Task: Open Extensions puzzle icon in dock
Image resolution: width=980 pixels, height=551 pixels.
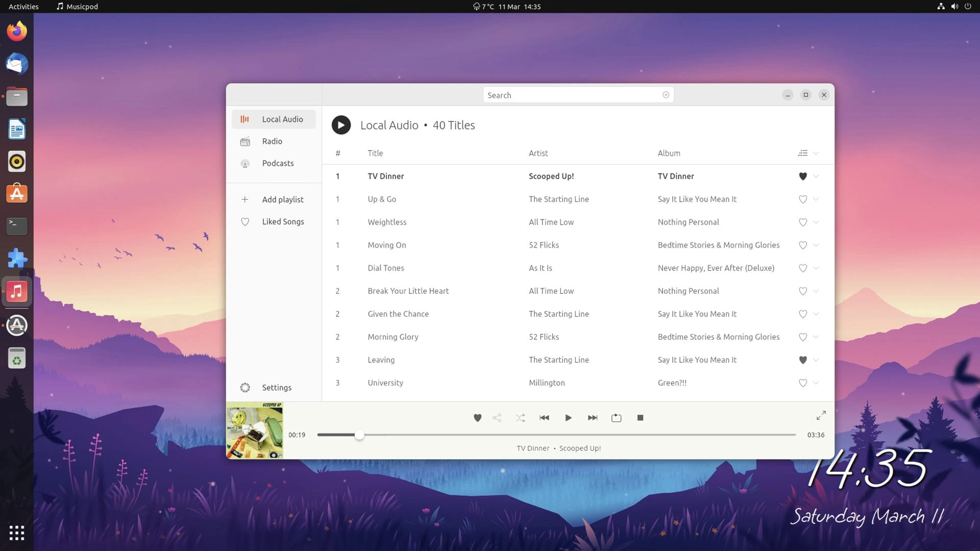Action: [17, 259]
